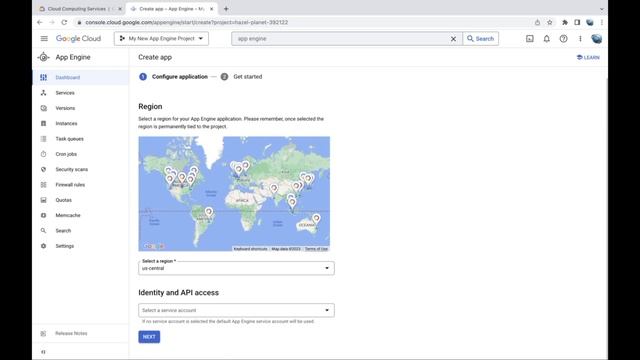640x360 pixels.
Task: Toggle the browser side panel icon
Action: pos(577,22)
